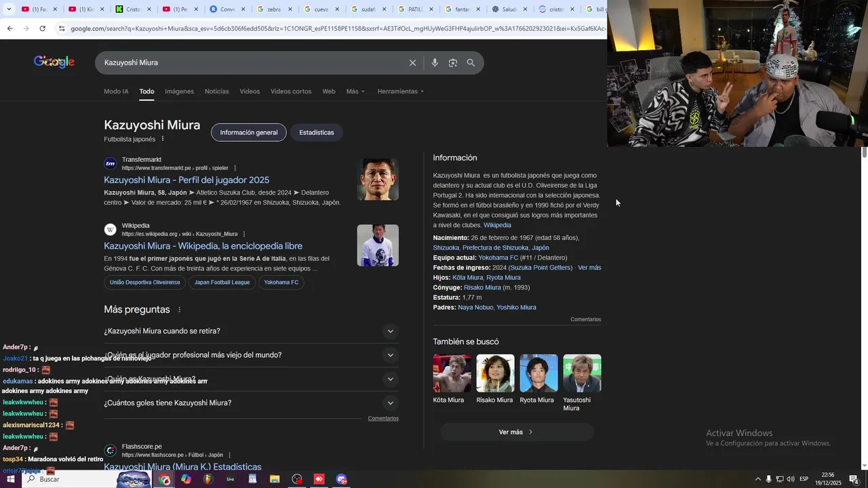The width and height of the screenshot is (868, 488).
Task: Open options dots for the Transfermarkt result
Action: [235, 168]
